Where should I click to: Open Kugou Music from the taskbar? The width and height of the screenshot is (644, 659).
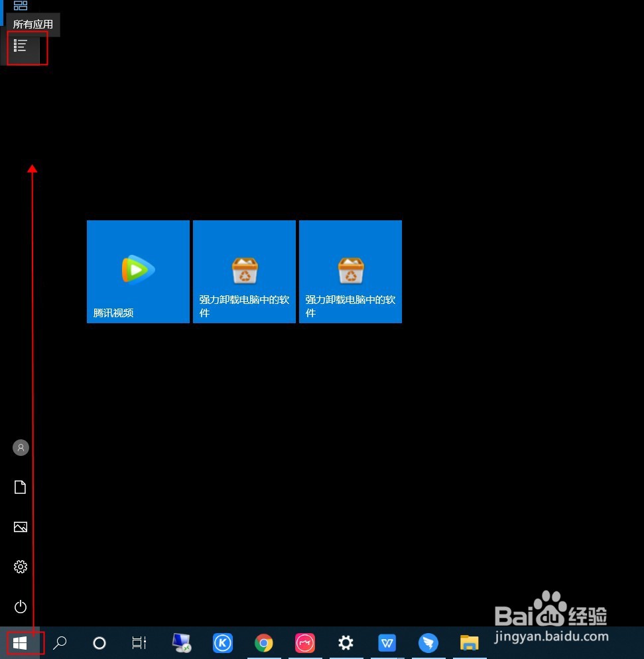[x=222, y=642]
